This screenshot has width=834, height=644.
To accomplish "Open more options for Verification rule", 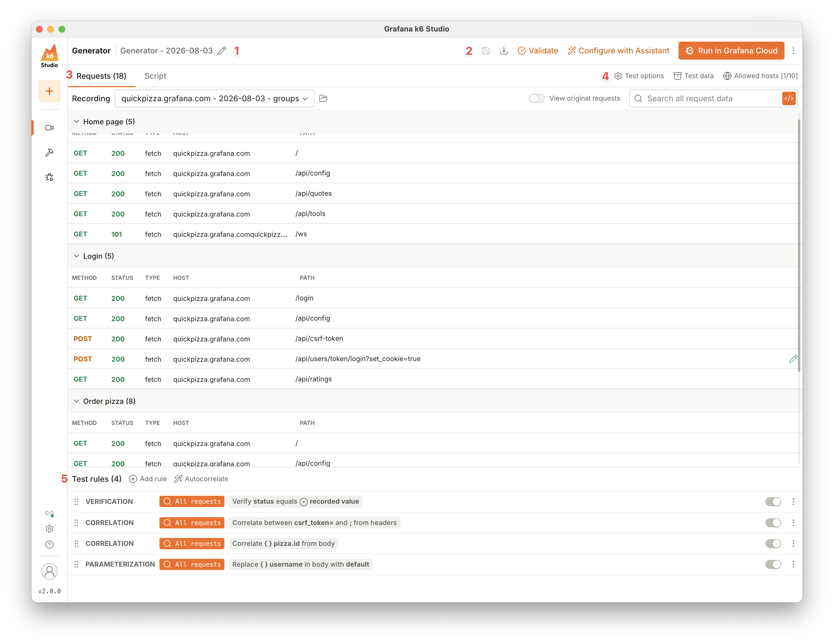I will tap(794, 501).
